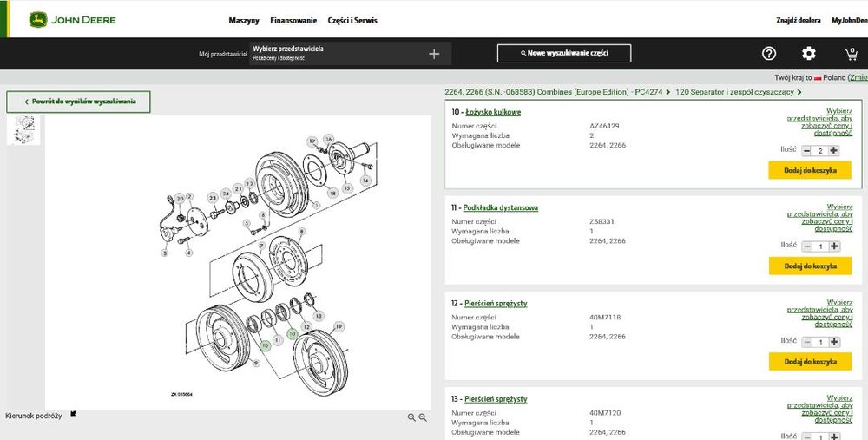Increase quantity for Łożysko kulkowe
Viewport: 868px width, 440px height.
(x=833, y=150)
